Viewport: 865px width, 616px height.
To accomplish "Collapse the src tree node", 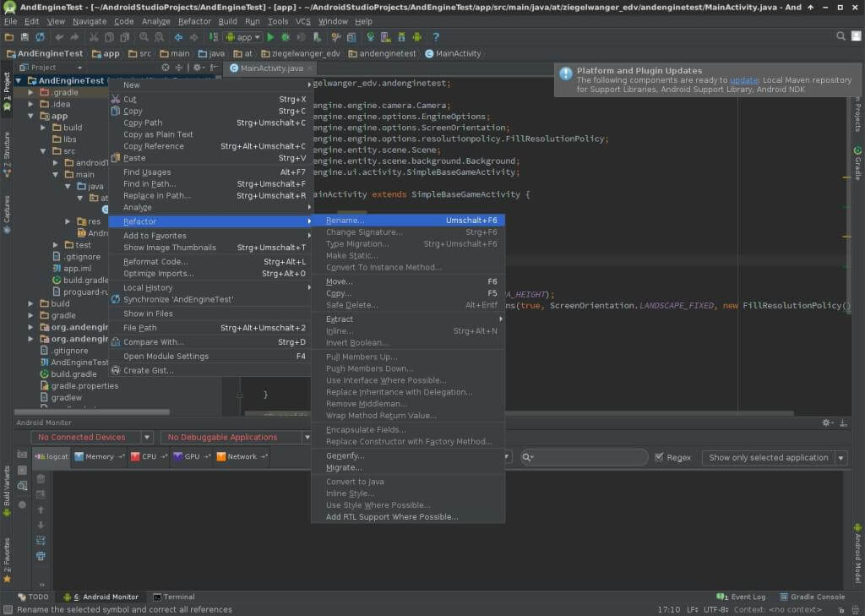I will pyautogui.click(x=42, y=150).
